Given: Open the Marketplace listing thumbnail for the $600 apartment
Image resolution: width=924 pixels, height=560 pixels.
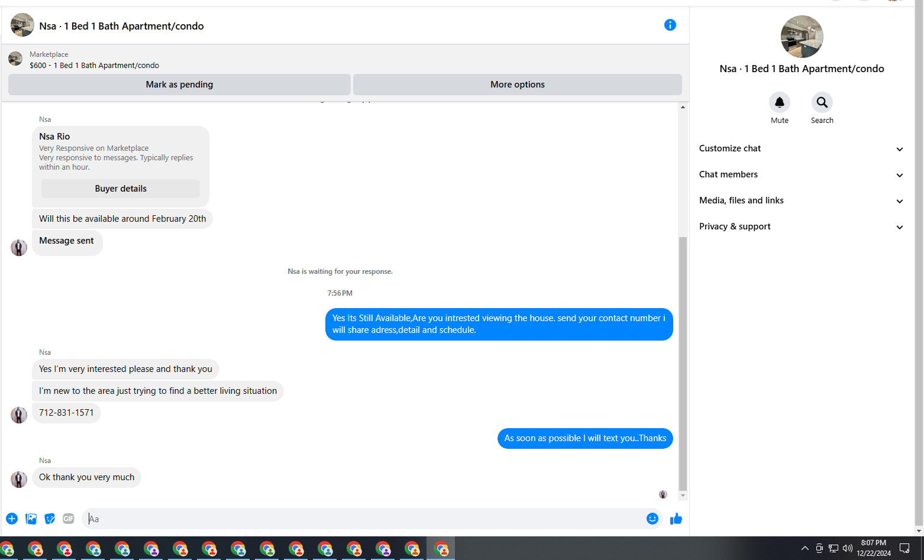Looking at the screenshot, I should click(x=15, y=59).
